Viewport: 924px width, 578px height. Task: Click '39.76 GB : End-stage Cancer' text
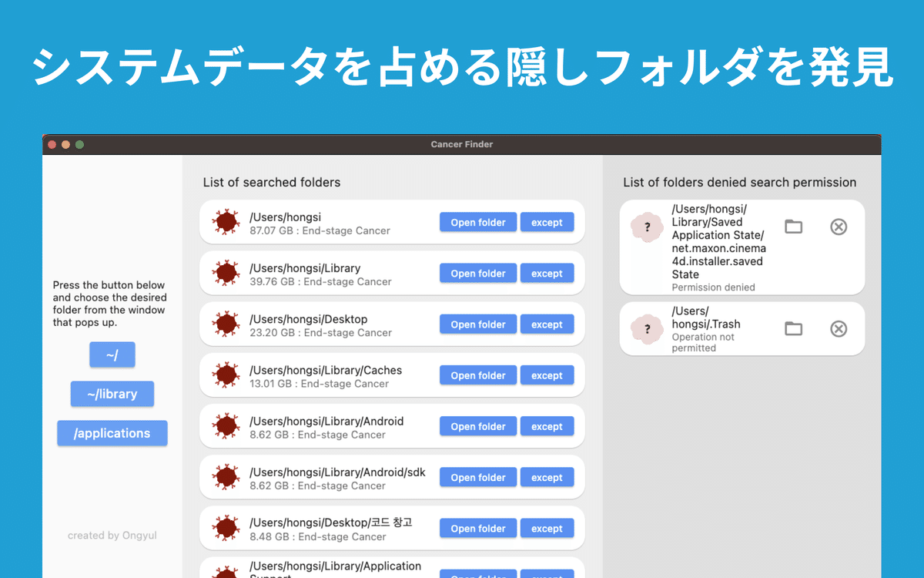(320, 281)
